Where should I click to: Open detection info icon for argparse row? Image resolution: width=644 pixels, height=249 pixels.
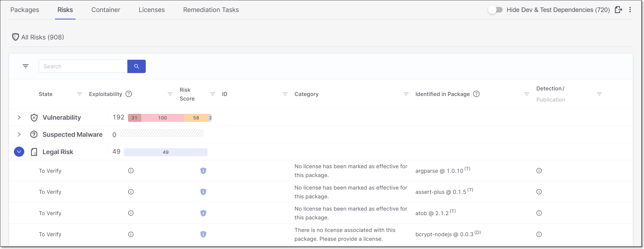(x=539, y=171)
